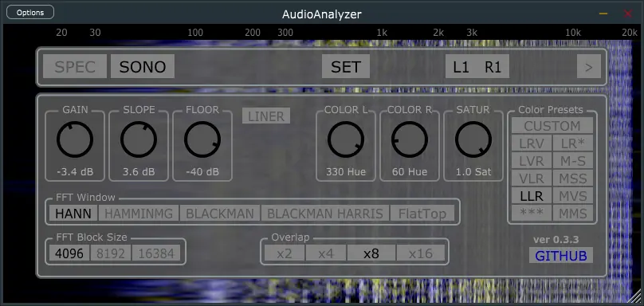This screenshot has width=644, height=306.
Task: Select the *** color preset
Action: [532, 214]
